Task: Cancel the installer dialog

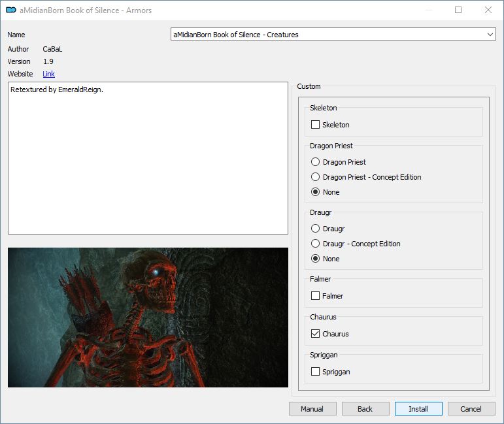Action: pos(471,408)
